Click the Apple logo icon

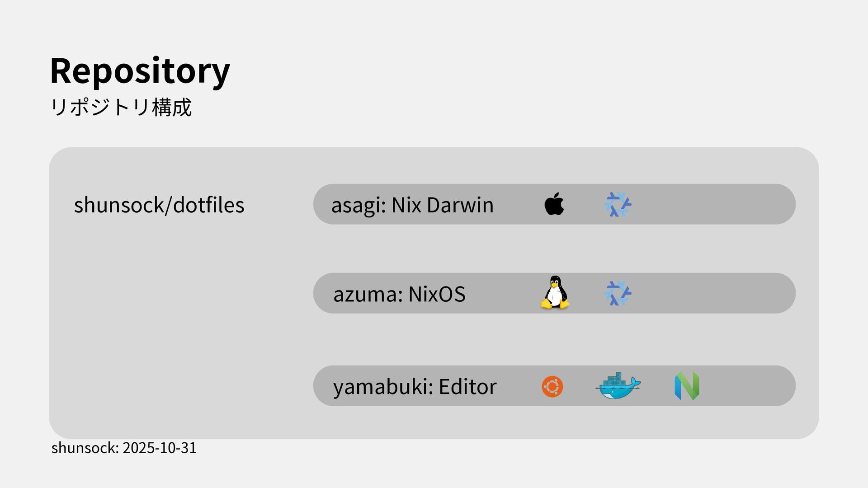(x=554, y=204)
